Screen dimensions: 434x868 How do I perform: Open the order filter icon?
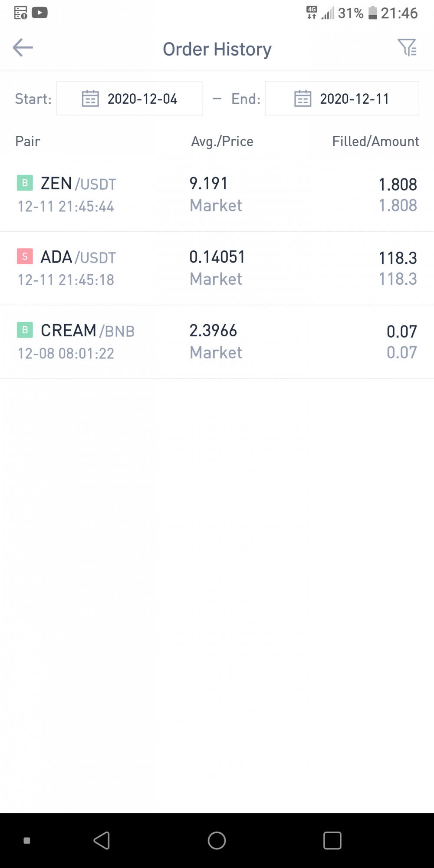coord(407,47)
